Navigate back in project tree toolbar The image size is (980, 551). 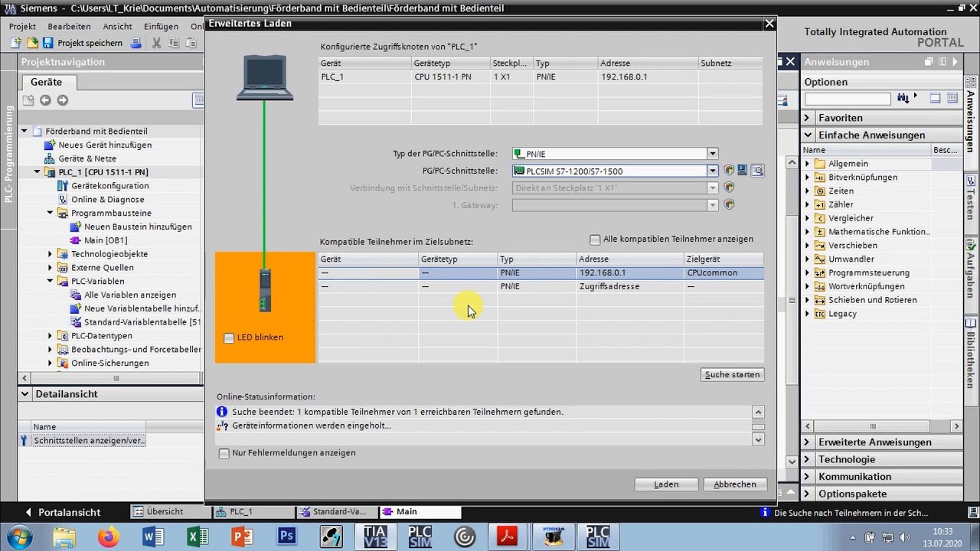click(x=45, y=100)
